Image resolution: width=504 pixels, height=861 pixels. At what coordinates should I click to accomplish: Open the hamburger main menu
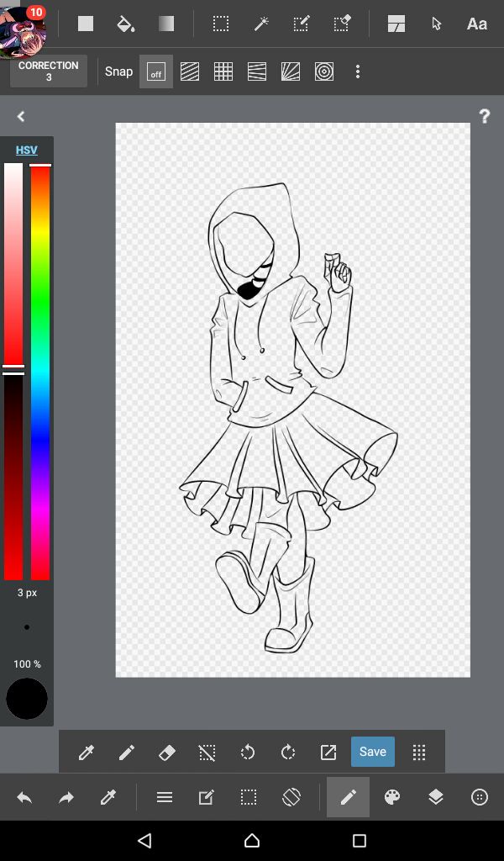(x=165, y=797)
